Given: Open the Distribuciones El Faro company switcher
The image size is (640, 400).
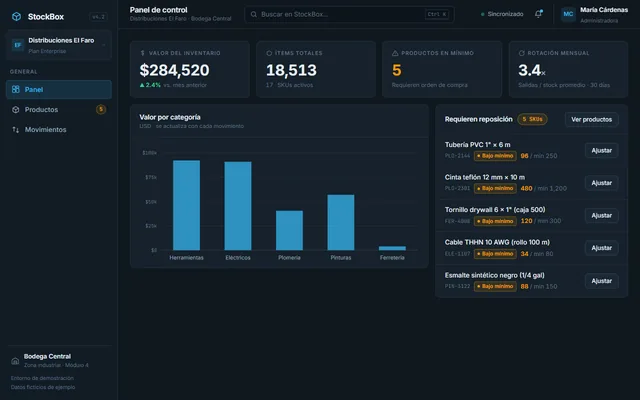Looking at the screenshot, I should coord(59,45).
